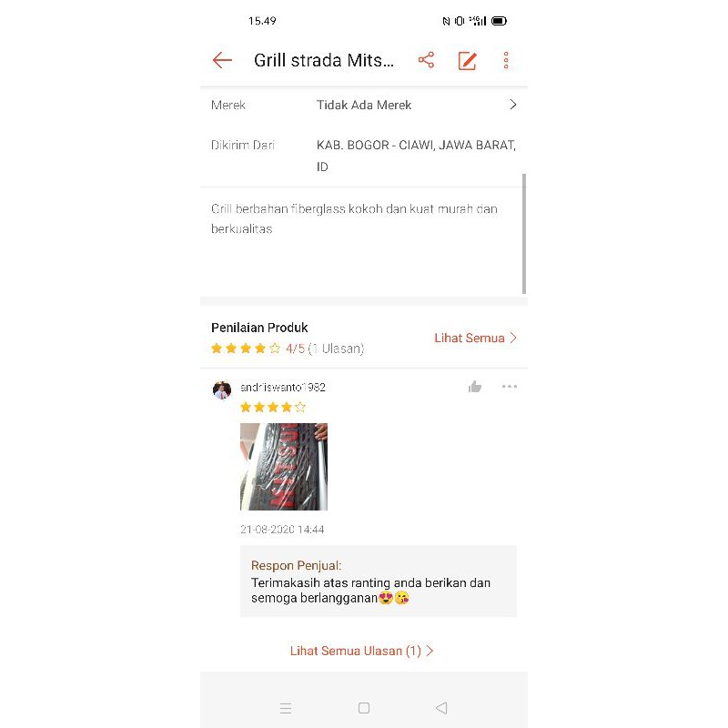Tap the back arrow icon

[x=222, y=60]
